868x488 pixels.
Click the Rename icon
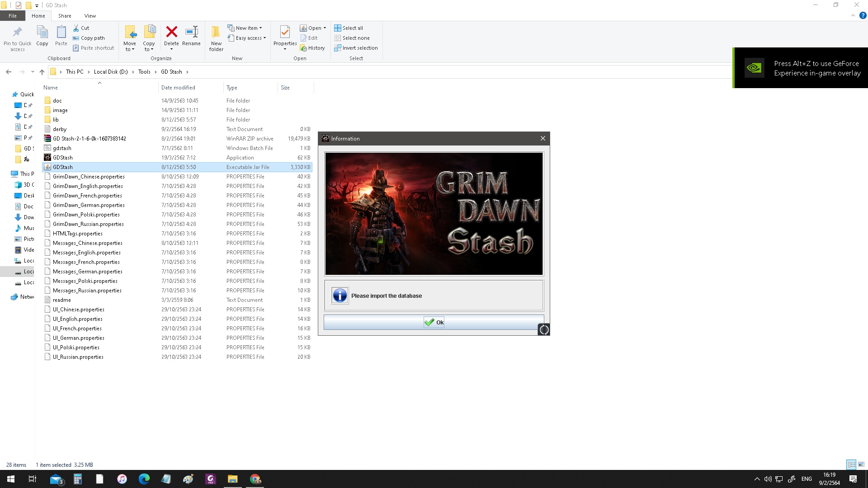[192, 32]
